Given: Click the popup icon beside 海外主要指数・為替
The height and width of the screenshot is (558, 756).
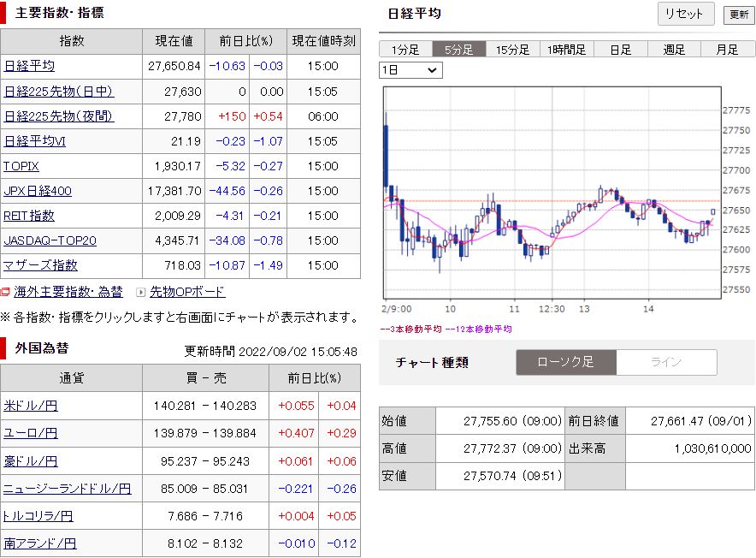Looking at the screenshot, I should (5, 292).
